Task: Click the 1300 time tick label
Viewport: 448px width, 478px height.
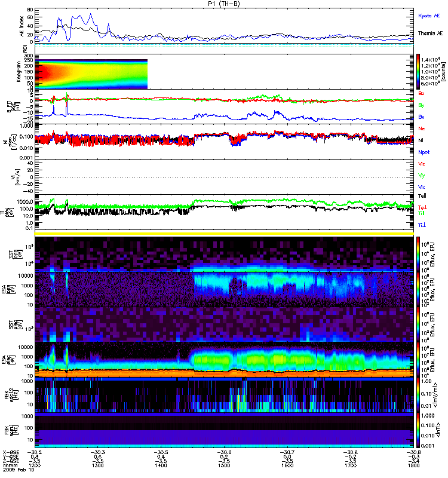Action: coord(98,465)
